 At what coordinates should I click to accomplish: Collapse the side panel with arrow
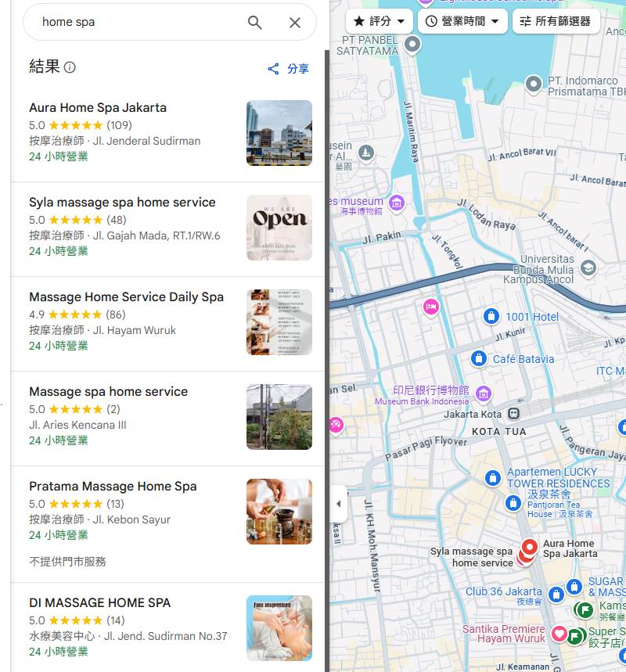pyautogui.click(x=338, y=504)
